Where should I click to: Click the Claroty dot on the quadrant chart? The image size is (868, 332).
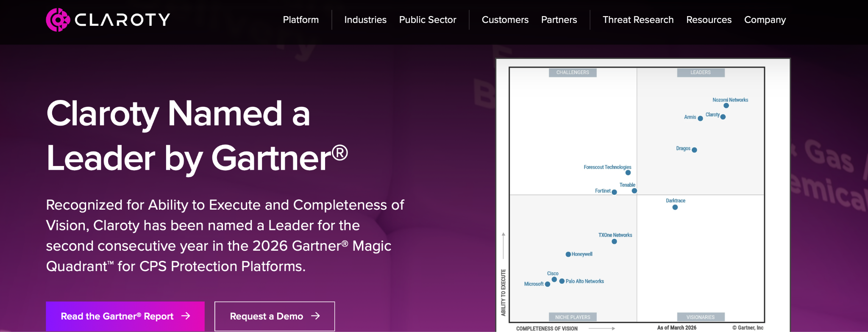pos(723,117)
